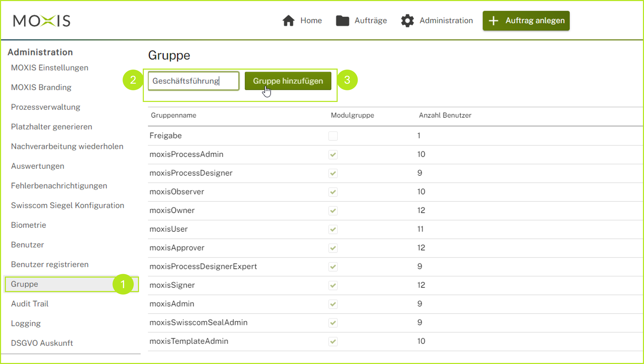The width and height of the screenshot is (644, 364).
Task: Click the Gruppe hinzufügen button
Action: pyautogui.click(x=288, y=81)
